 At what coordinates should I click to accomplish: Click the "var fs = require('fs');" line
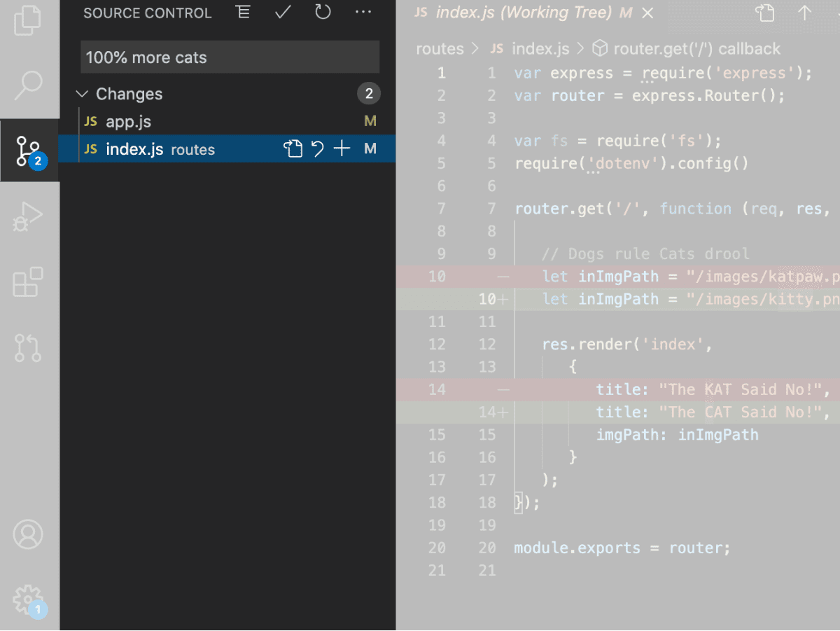tap(618, 141)
